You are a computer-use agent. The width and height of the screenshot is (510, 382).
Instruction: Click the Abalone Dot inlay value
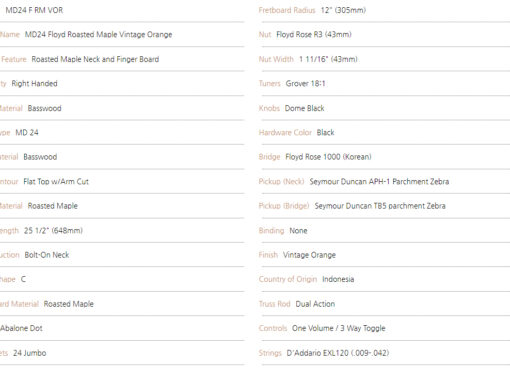point(21,328)
